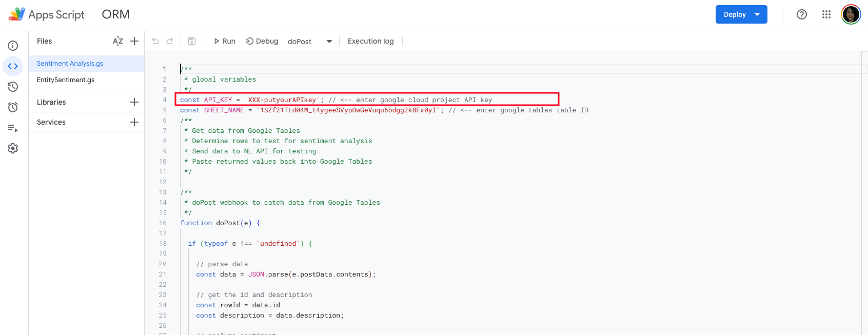Open the project Overview info icon
The image size is (868, 335).
click(13, 46)
